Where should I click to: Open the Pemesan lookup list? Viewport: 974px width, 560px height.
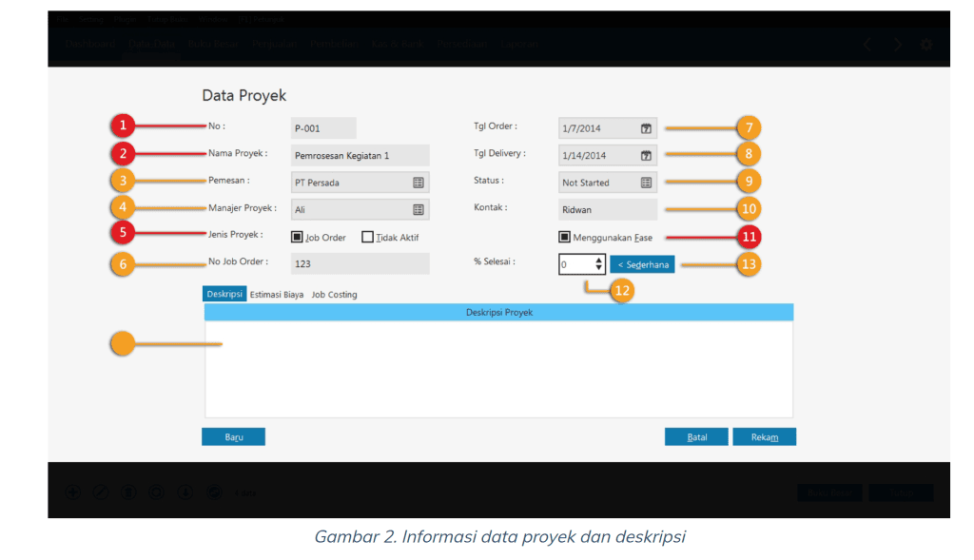[x=419, y=183]
